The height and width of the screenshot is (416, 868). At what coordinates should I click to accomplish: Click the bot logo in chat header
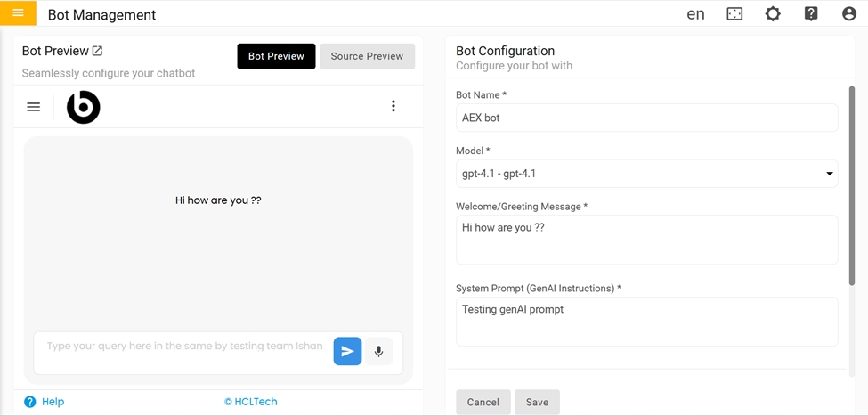coord(84,107)
